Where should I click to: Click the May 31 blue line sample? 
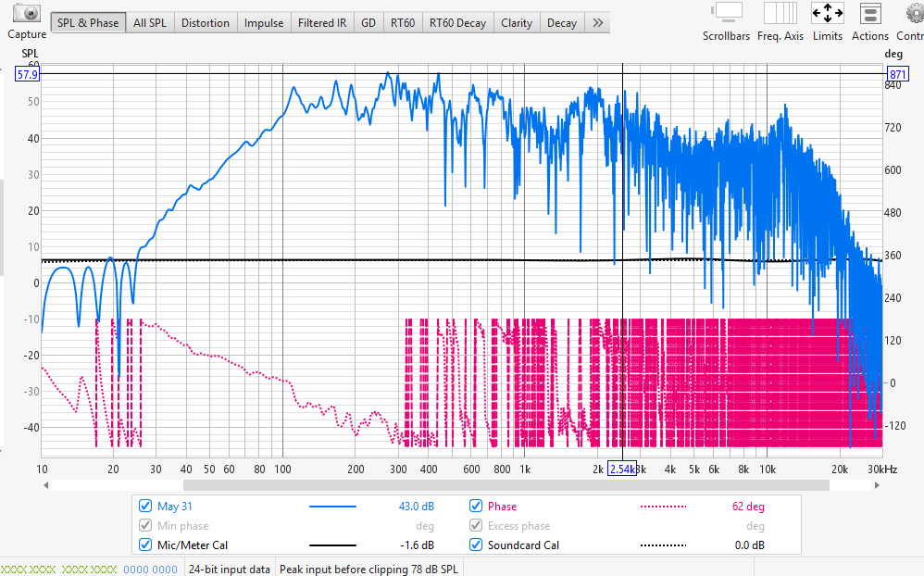tap(332, 506)
